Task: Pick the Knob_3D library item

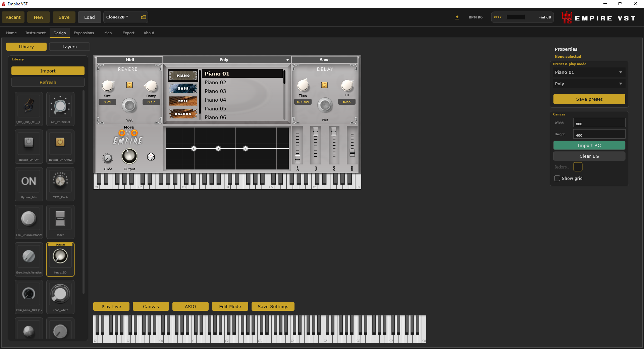Action: pos(60,259)
